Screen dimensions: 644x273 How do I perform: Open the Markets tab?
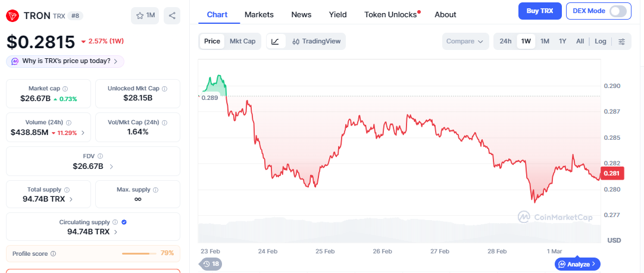(x=259, y=14)
